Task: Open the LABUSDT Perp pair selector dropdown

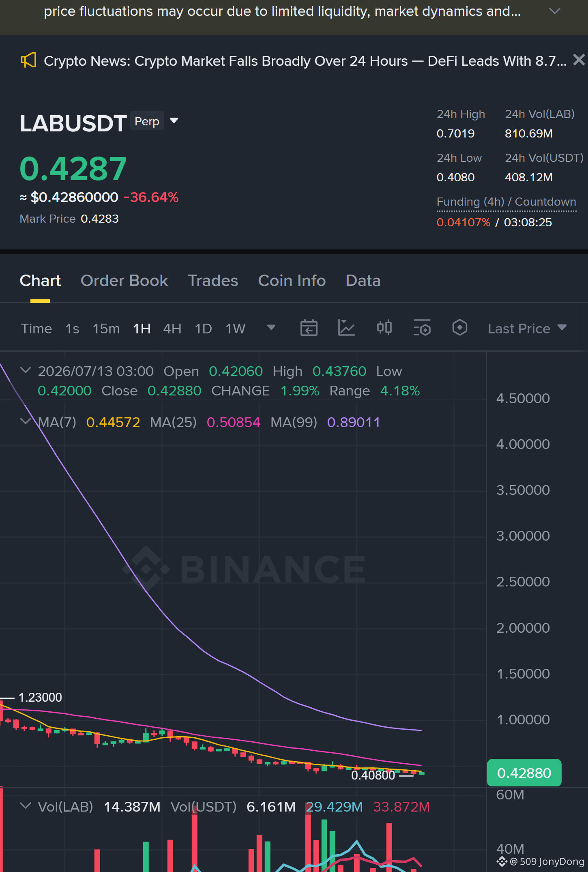Action: point(174,120)
